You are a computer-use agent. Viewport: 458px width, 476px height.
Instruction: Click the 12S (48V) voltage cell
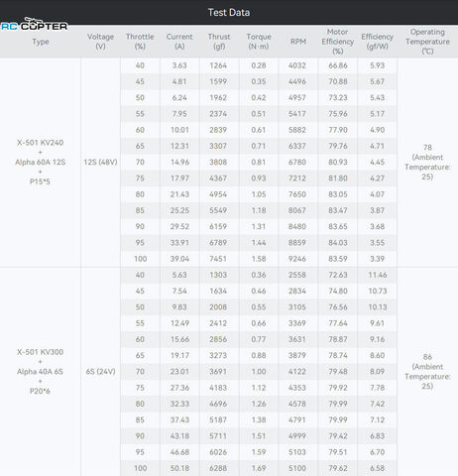point(100,162)
